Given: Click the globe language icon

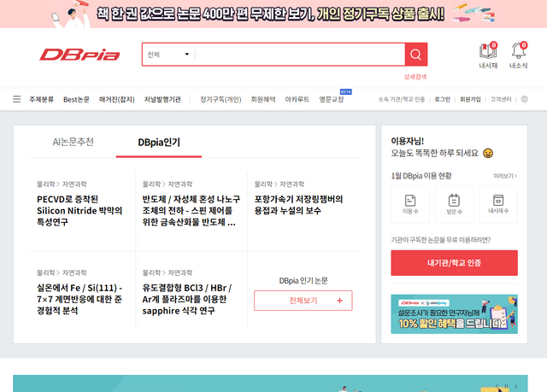Looking at the screenshot, I should point(524,99).
